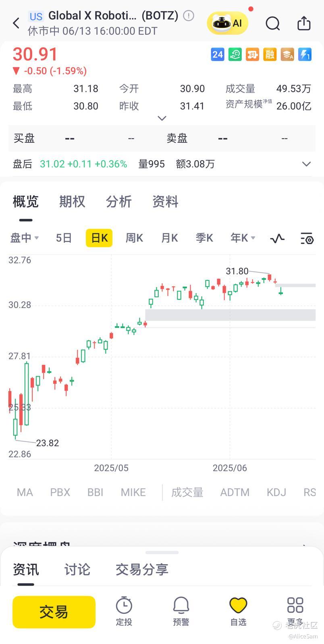Tap the bottom sheet drag handle
This screenshot has height=644, width=324.
[x=162, y=552]
